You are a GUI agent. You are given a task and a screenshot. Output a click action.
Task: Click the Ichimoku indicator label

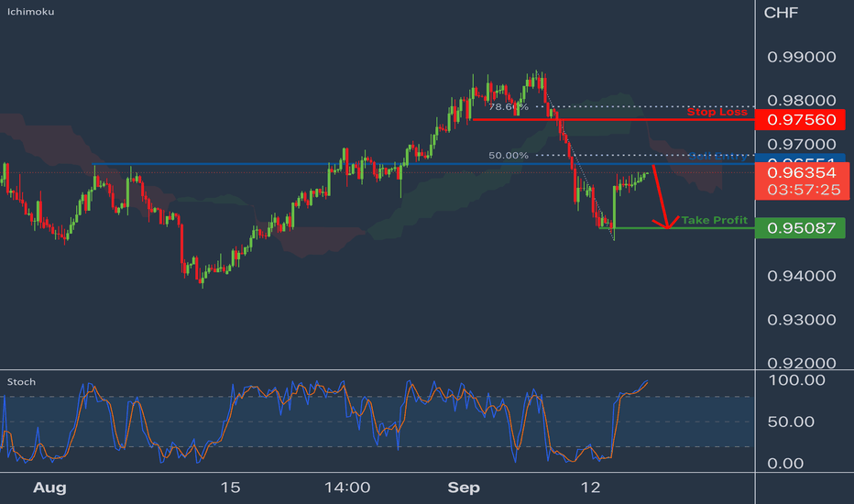coord(30,11)
